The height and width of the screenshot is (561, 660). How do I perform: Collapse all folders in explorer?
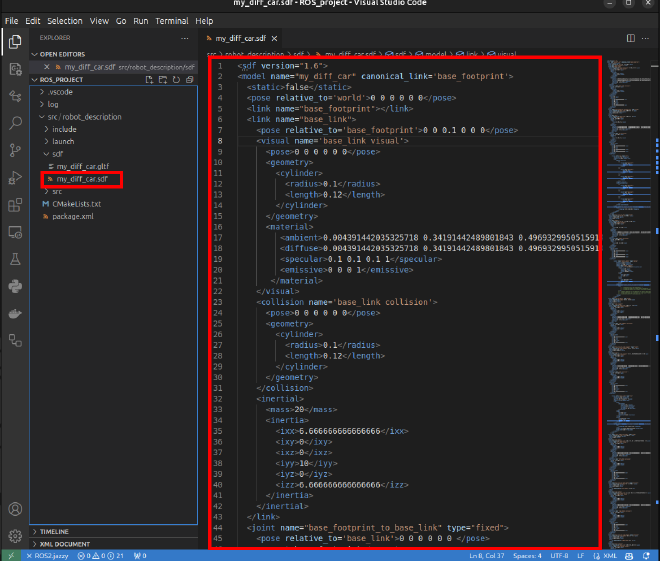[190, 80]
